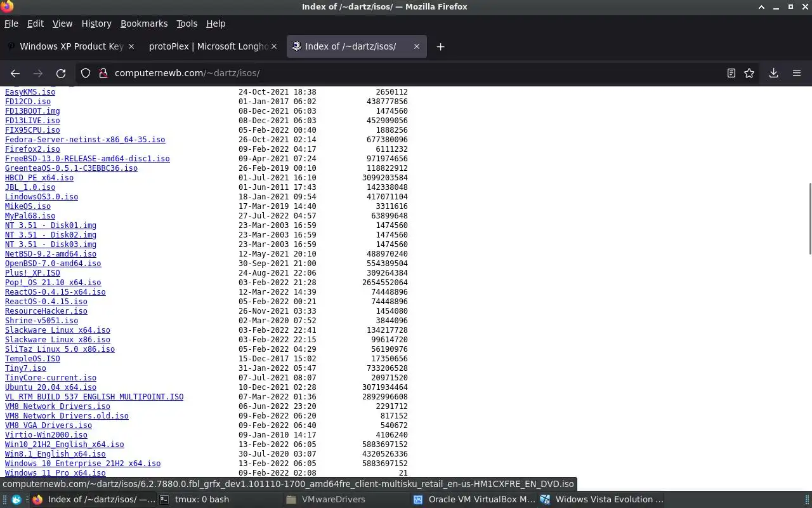The image size is (812, 508).
Task: Reload the current page
Action: 61,73
